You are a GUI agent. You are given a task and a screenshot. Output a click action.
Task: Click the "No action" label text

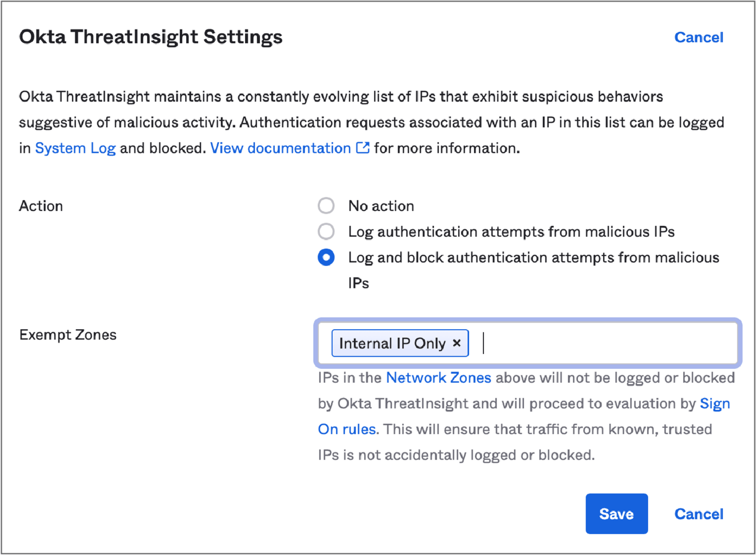381,206
